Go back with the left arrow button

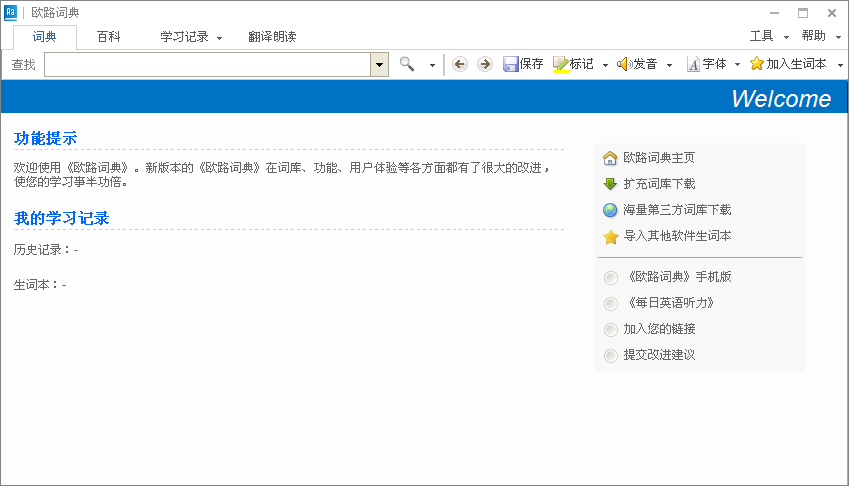[x=460, y=64]
